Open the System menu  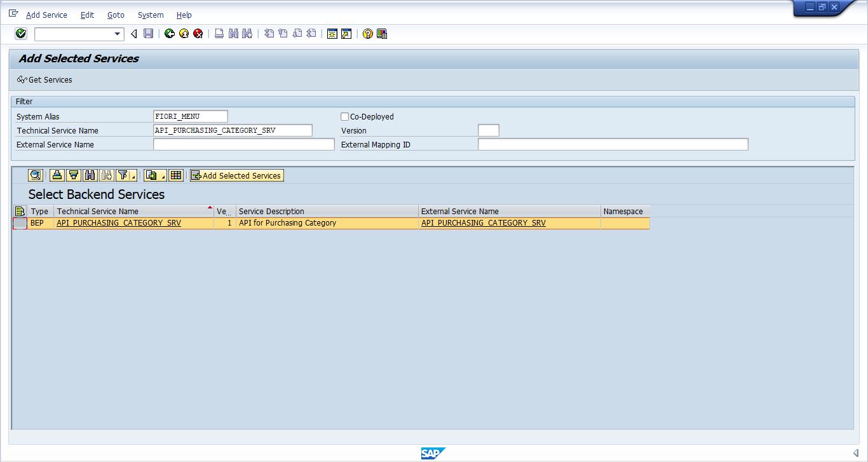point(151,15)
